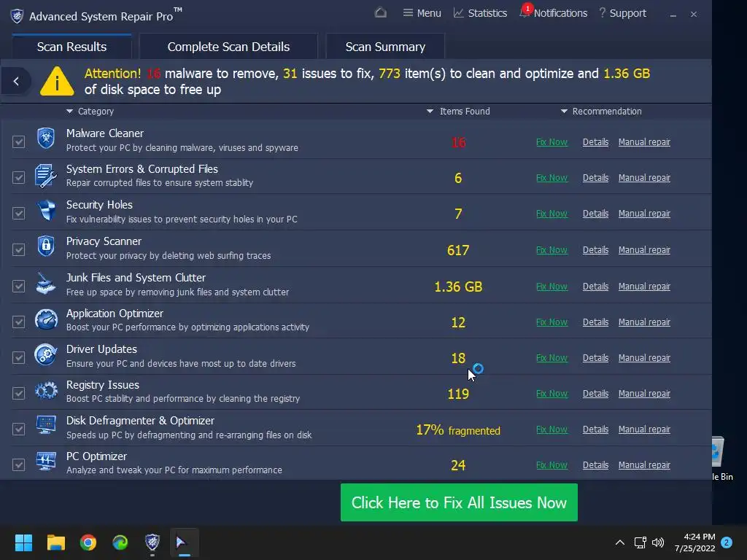The image size is (747, 560).
Task: Click the 1.36 GB junk files value
Action: 458,286
